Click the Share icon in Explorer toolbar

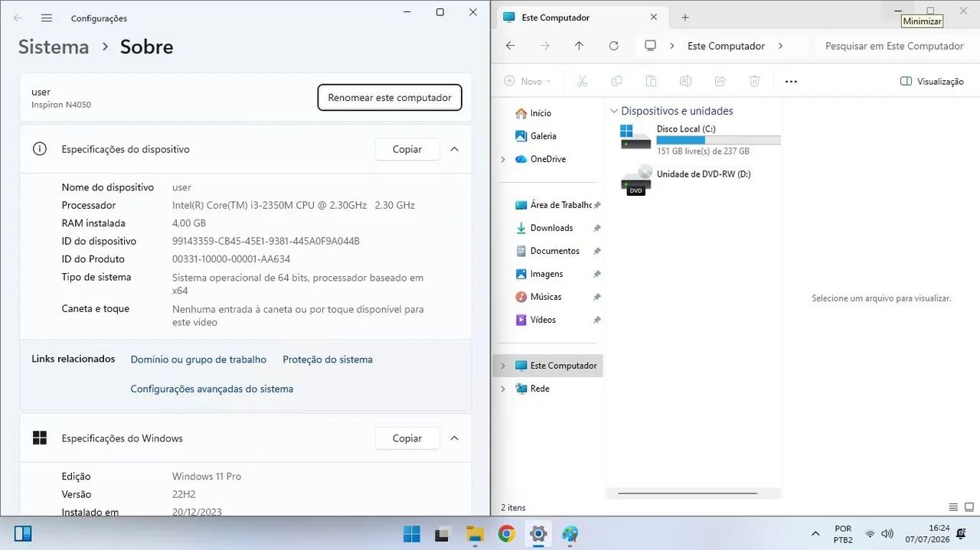click(x=720, y=81)
